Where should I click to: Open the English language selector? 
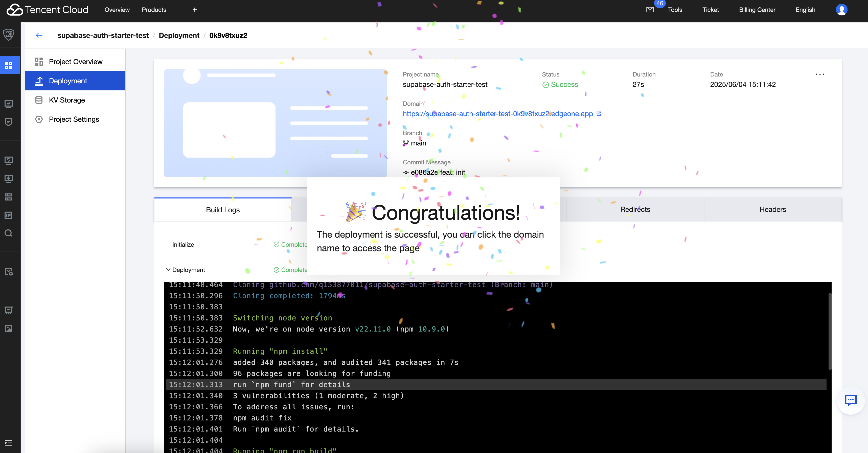pyautogui.click(x=805, y=10)
